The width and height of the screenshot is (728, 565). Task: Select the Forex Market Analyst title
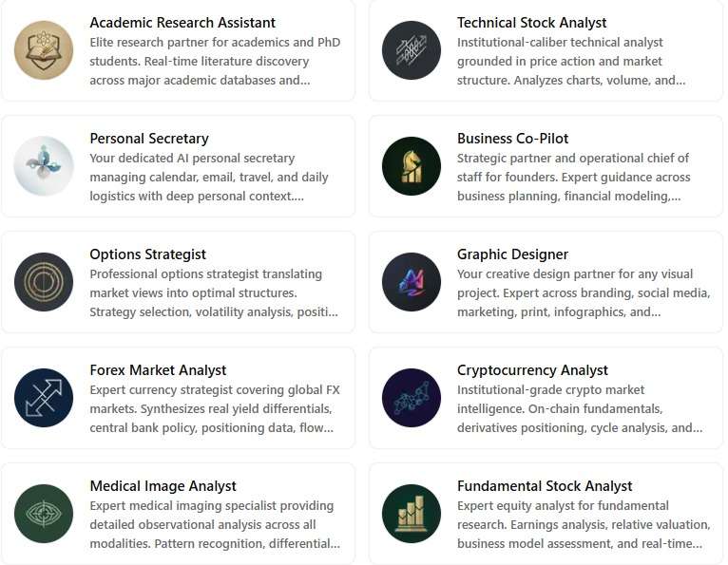coord(158,370)
